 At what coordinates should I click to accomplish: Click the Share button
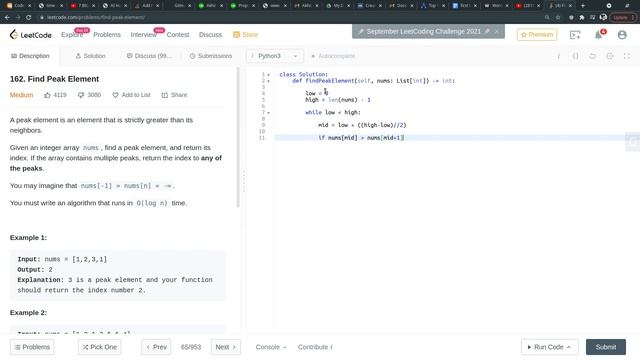click(x=174, y=95)
